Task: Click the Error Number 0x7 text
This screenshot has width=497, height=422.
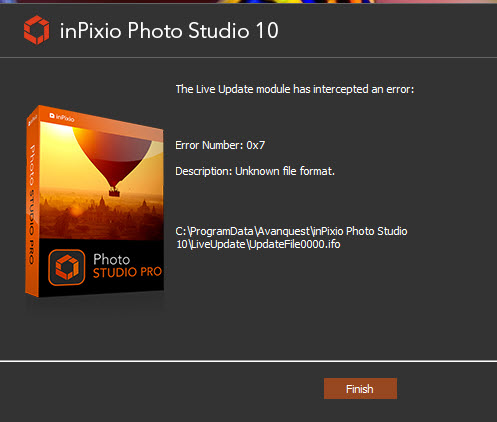Action: pyautogui.click(x=220, y=145)
